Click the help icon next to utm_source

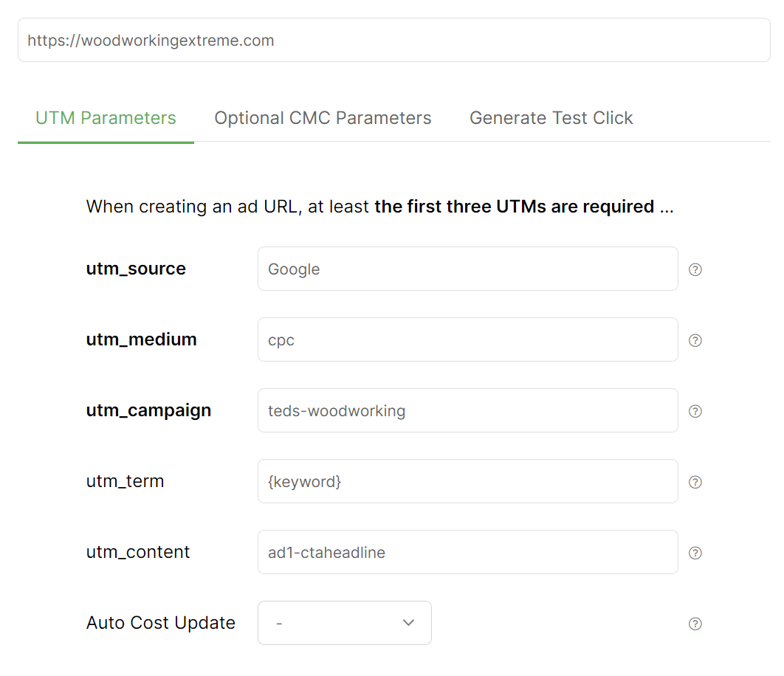click(695, 269)
